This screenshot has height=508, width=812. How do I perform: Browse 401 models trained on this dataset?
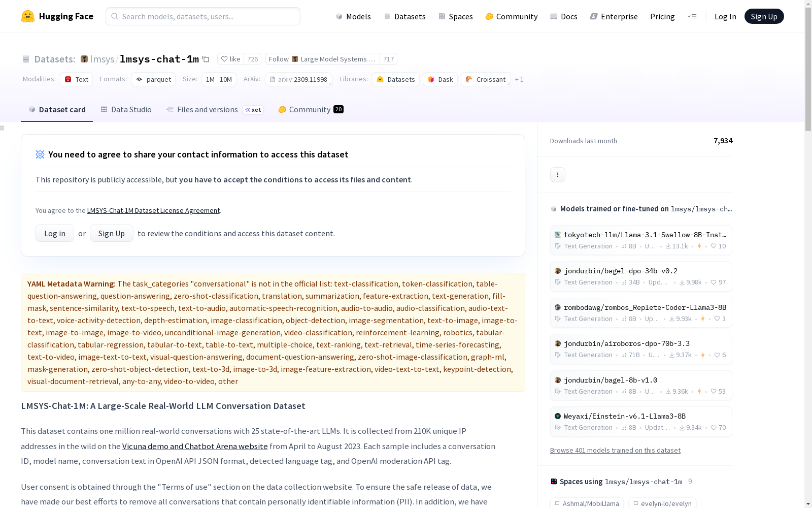(615, 450)
